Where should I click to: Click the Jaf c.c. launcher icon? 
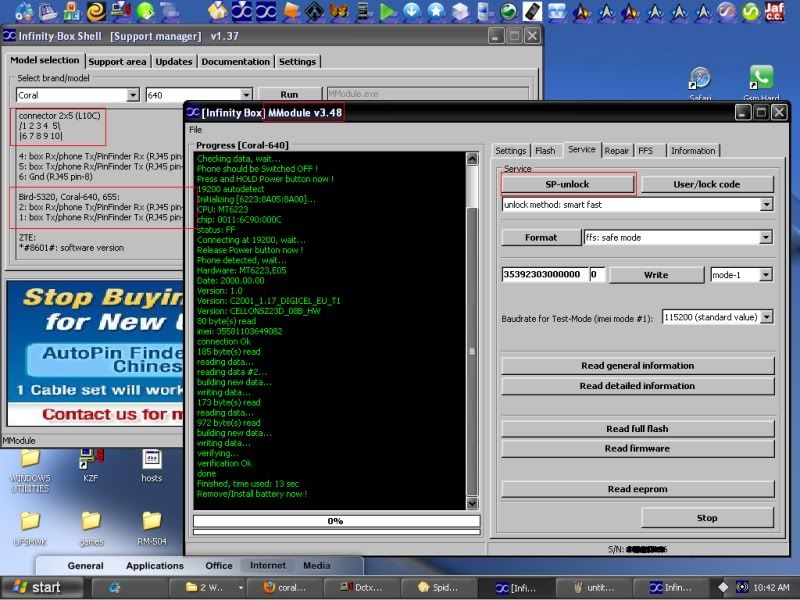pos(774,11)
